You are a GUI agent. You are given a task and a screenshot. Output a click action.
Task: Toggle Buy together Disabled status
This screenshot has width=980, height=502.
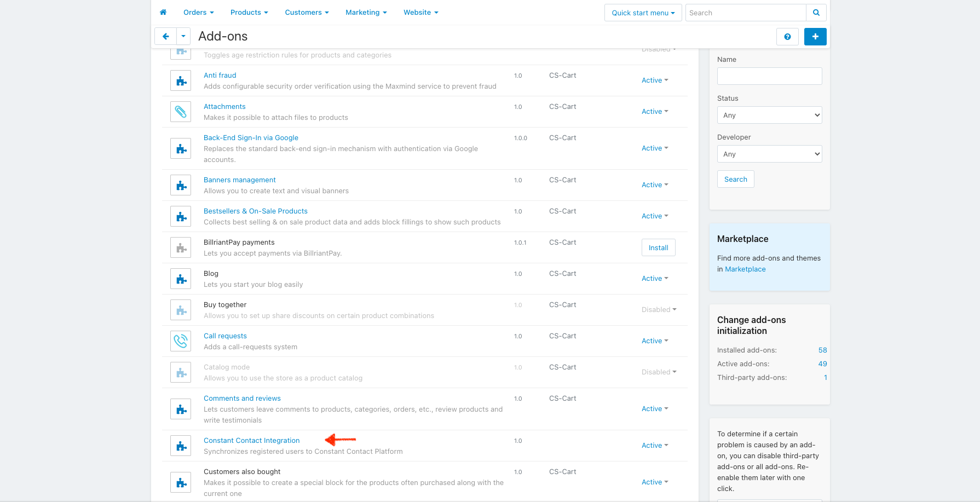click(659, 310)
